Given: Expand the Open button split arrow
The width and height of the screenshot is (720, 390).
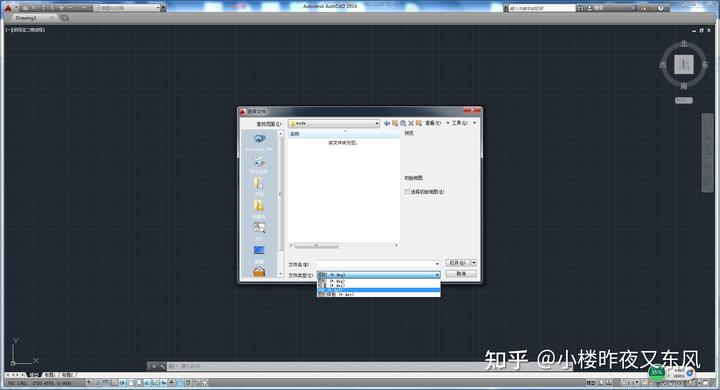Looking at the screenshot, I should pyautogui.click(x=474, y=262).
